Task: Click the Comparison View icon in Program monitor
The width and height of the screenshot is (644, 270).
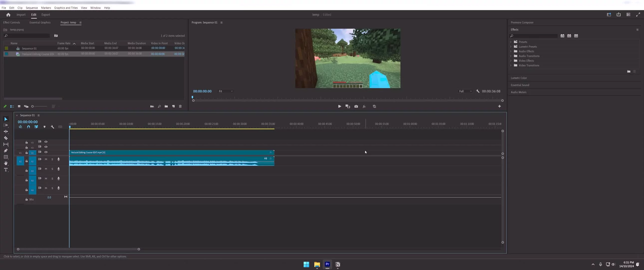Action: (347, 106)
